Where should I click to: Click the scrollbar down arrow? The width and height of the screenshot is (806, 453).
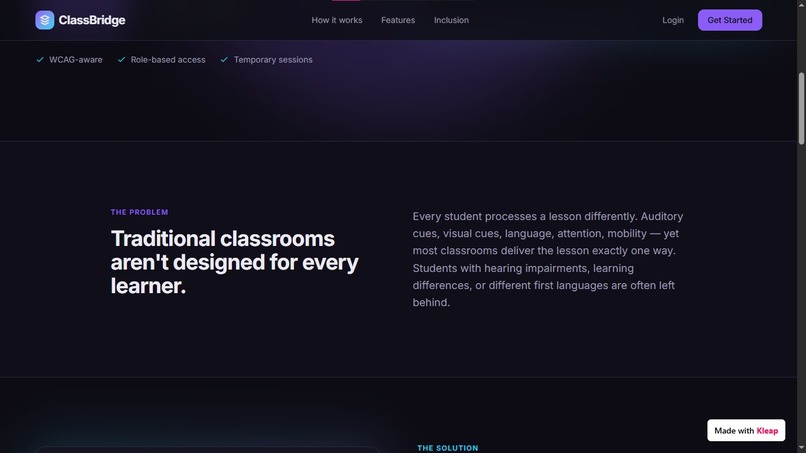[801, 449]
